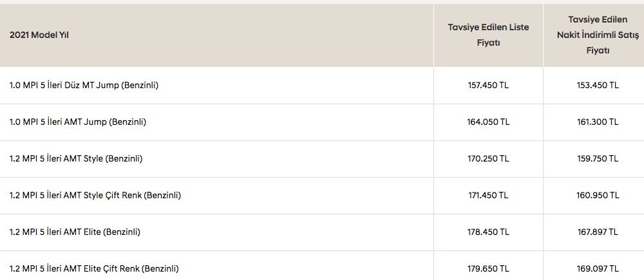Click the 178.450 TL list price
This screenshot has width=644, height=280.
point(488,232)
